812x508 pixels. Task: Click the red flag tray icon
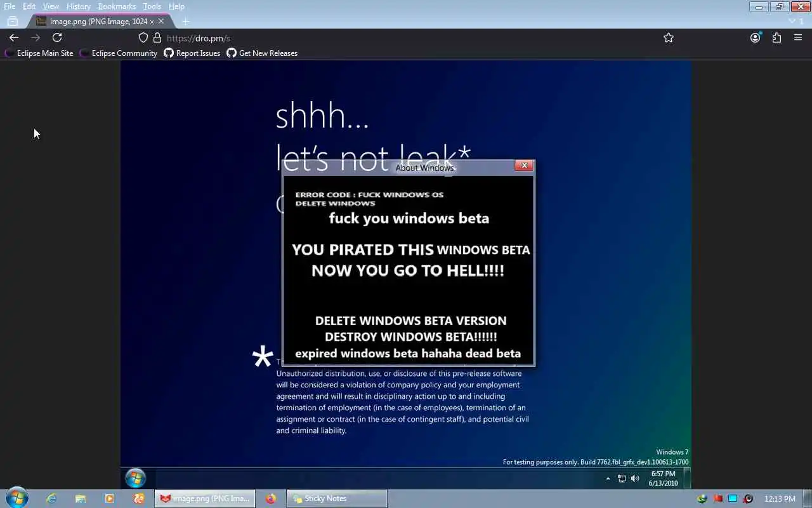pyautogui.click(x=718, y=498)
